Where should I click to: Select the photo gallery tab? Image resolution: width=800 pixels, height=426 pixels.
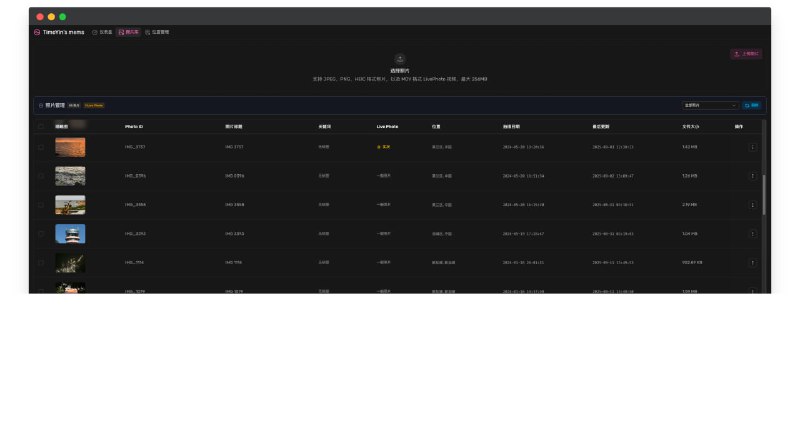click(128, 32)
